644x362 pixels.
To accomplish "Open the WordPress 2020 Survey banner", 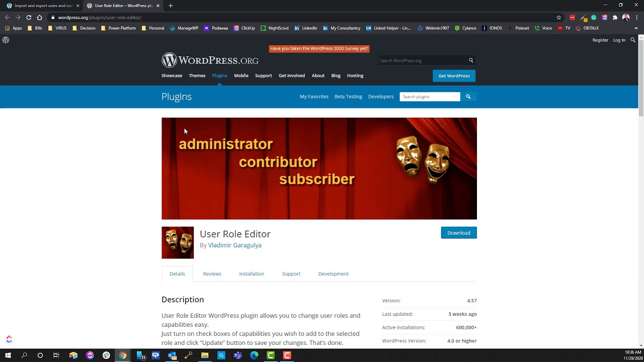I will (319, 49).
